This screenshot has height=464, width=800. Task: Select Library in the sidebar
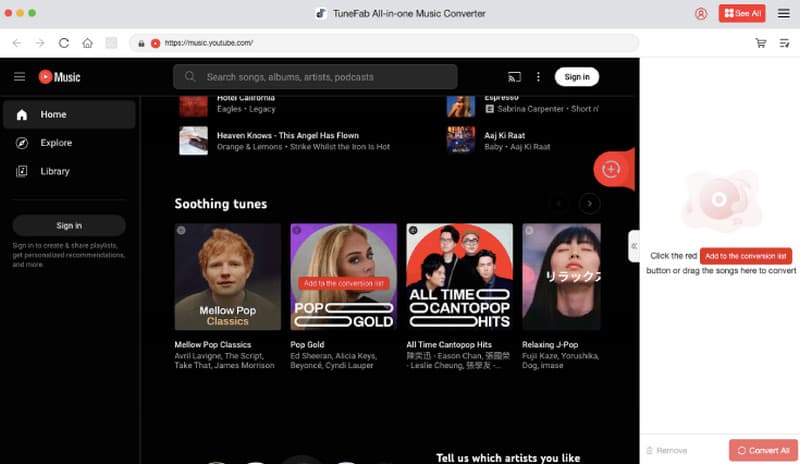point(69,172)
